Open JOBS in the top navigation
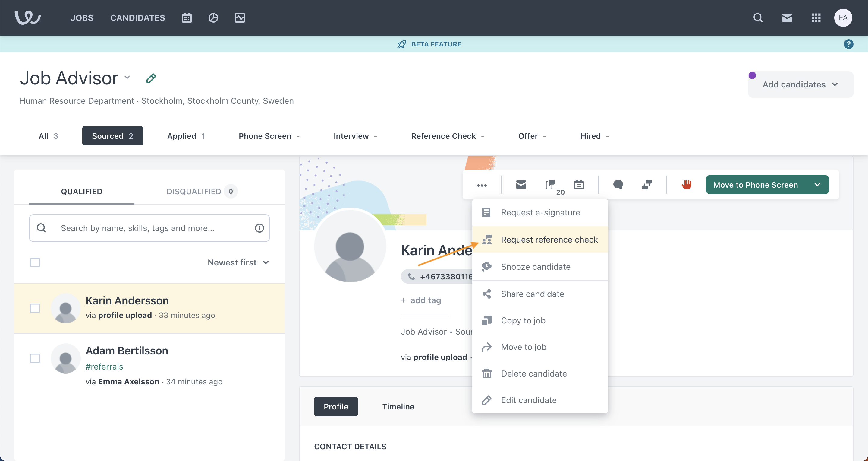The height and width of the screenshot is (461, 868). (82, 18)
